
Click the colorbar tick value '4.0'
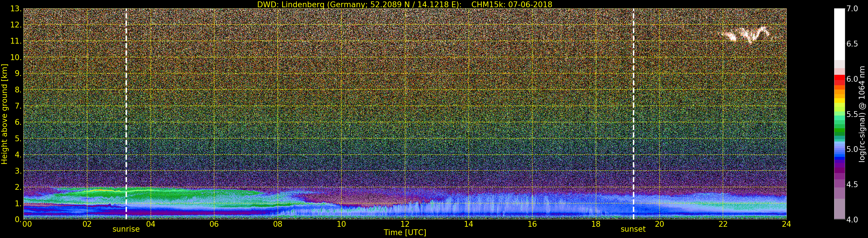852,220
